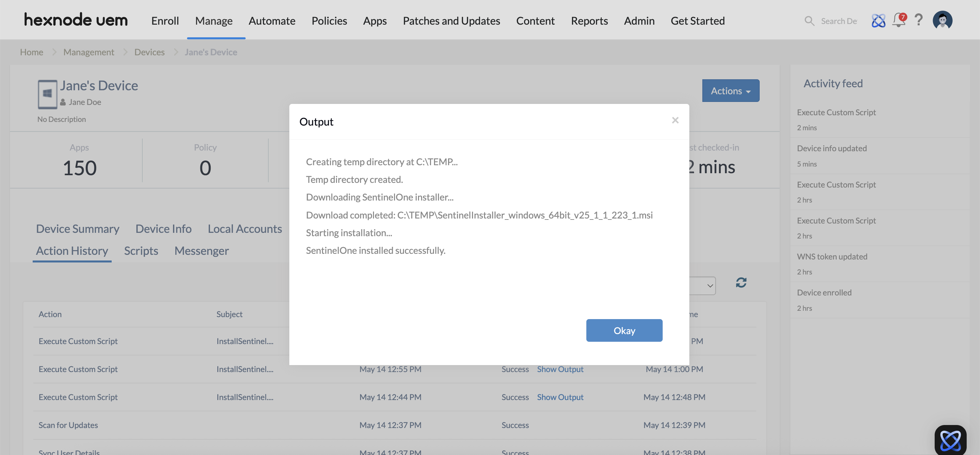Viewport: 980px width, 455px height.
Task: Click 'SentinelOne installed successfully.' output line
Action: click(x=375, y=250)
